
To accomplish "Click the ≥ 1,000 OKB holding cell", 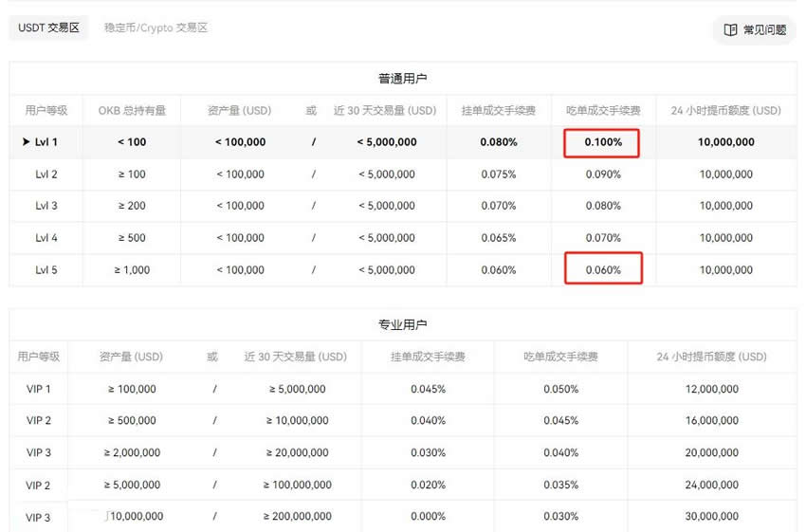I will click(x=132, y=269).
